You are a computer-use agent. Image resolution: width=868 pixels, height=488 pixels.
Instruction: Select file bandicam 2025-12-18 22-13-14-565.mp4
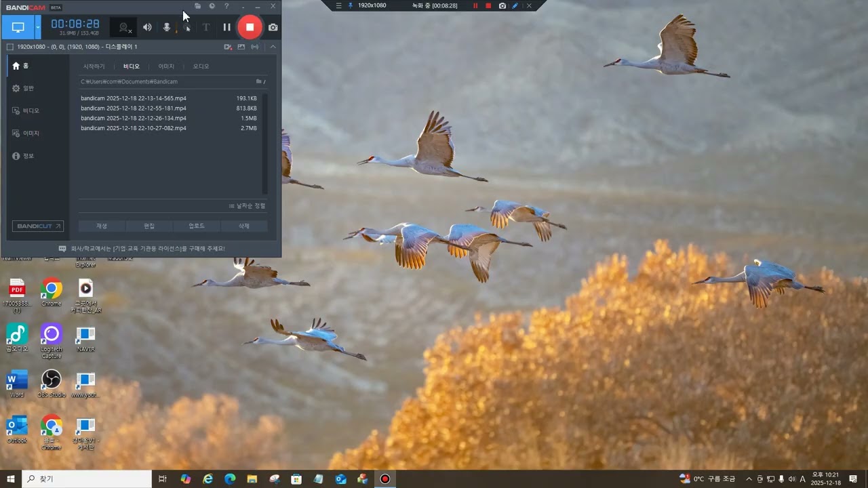[170, 98]
